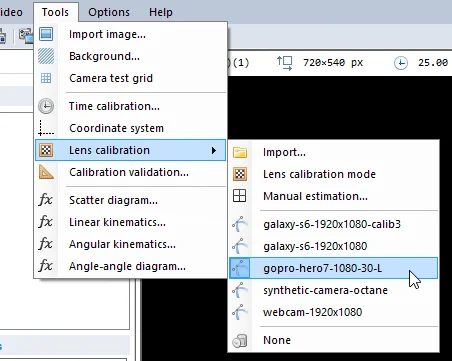Click the hatched Background icon
The height and width of the screenshot is (361, 452).
pyautogui.click(x=46, y=56)
